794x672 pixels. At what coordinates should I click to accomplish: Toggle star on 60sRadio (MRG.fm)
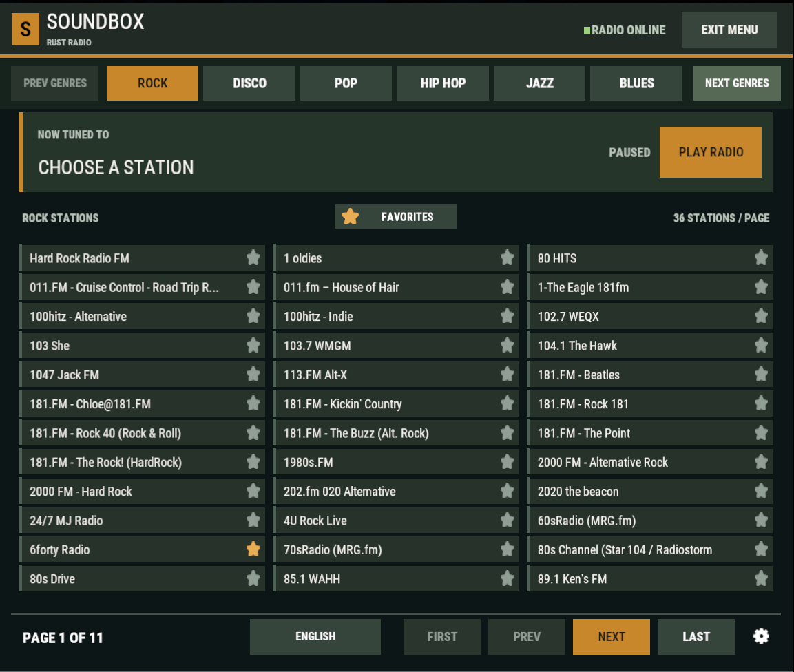click(761, 520)
